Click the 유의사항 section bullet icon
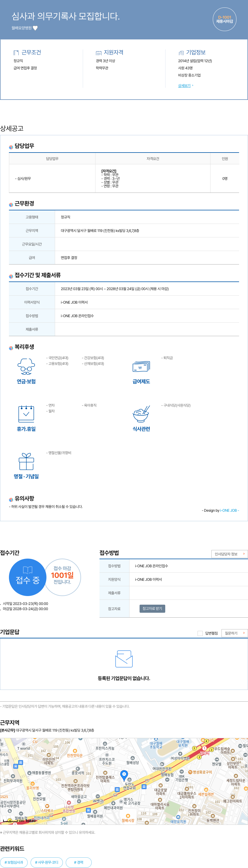The height and width of the screenshot is (868, 248). pyautogui.click(x=11, y=499)
